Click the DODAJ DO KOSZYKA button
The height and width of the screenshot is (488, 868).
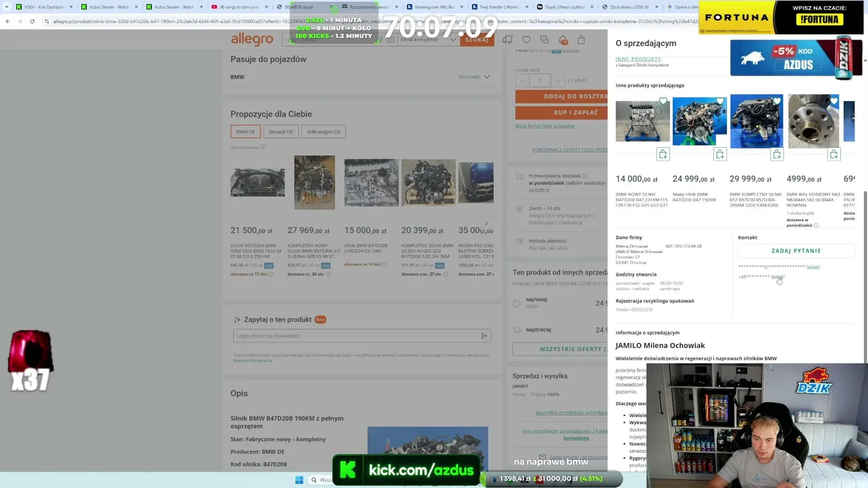click(561, 96)
